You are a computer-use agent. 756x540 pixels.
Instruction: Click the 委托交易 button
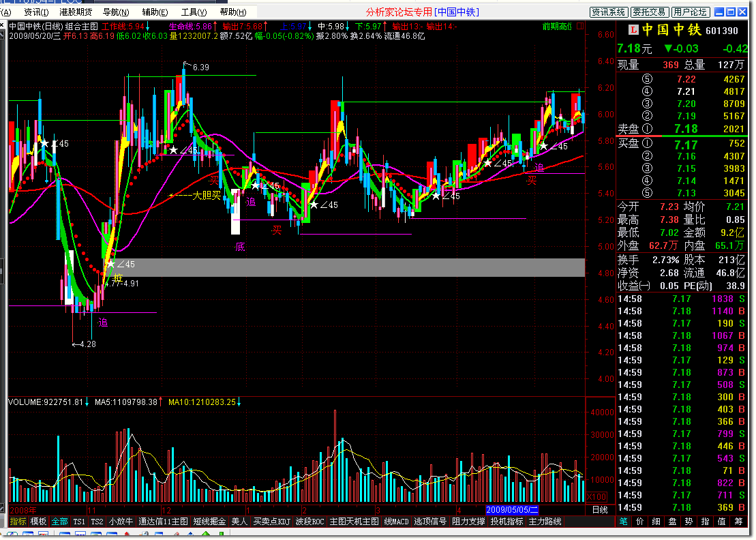pyautogui.click(x=649, y=12)
